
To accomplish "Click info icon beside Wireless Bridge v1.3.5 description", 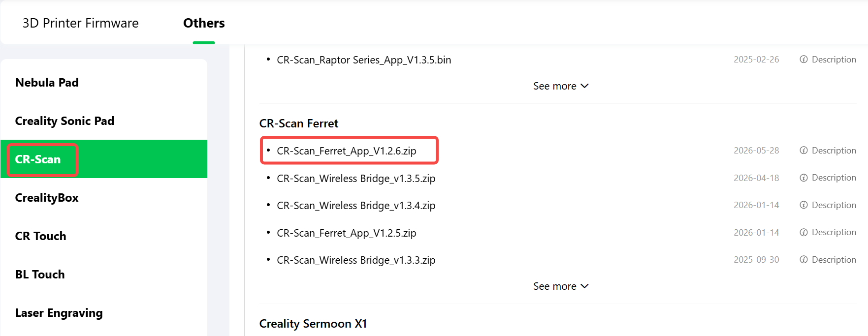I will (x=804, y=178).
